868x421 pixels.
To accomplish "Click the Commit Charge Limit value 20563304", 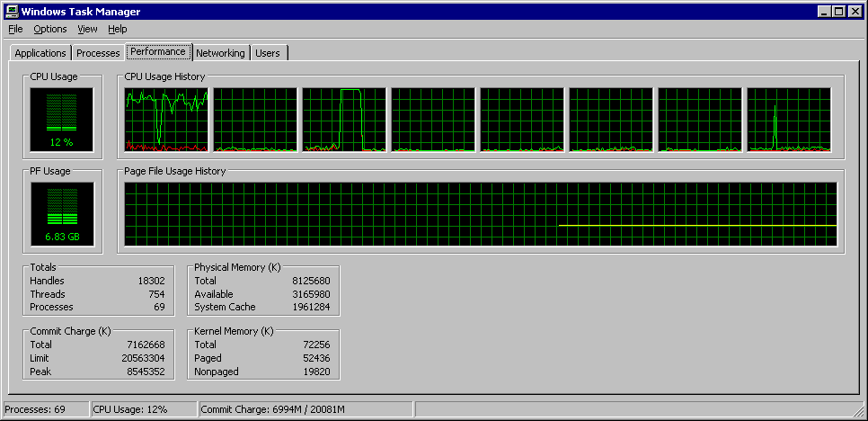I will pos(144,358).
